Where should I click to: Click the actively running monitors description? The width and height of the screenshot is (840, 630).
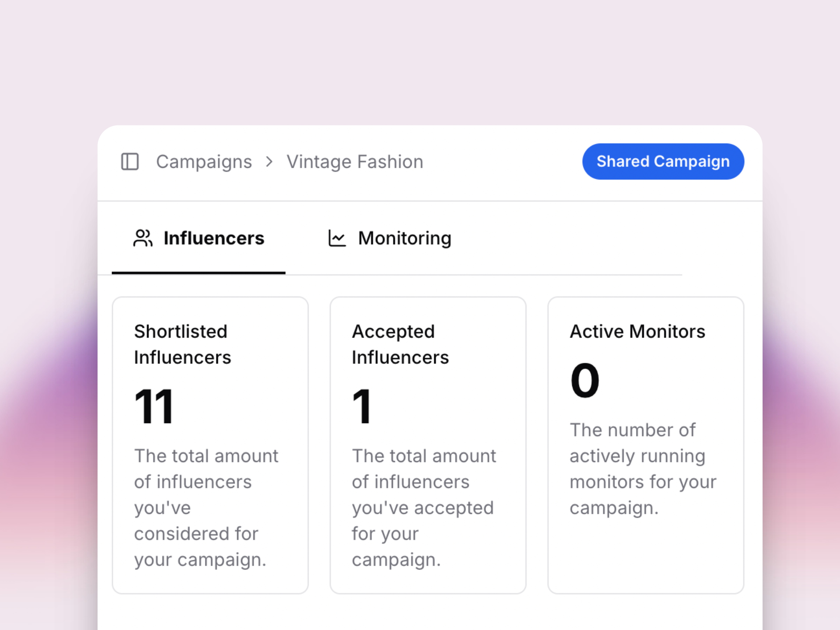[642, 469]
